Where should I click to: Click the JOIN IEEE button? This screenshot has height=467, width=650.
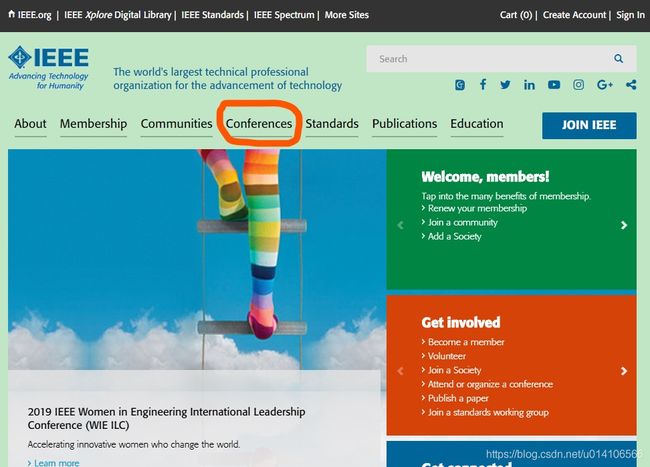pos(589,125)
